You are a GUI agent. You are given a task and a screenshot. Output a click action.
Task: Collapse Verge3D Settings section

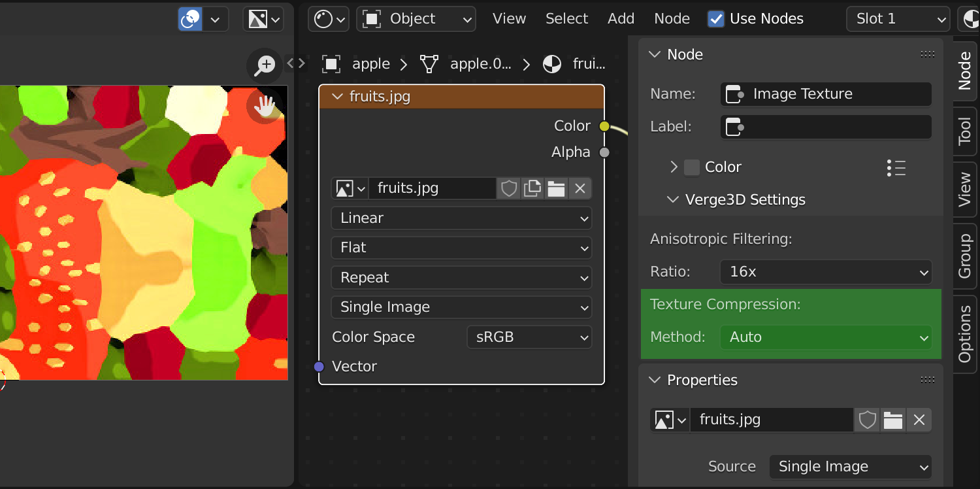point(673,200)
